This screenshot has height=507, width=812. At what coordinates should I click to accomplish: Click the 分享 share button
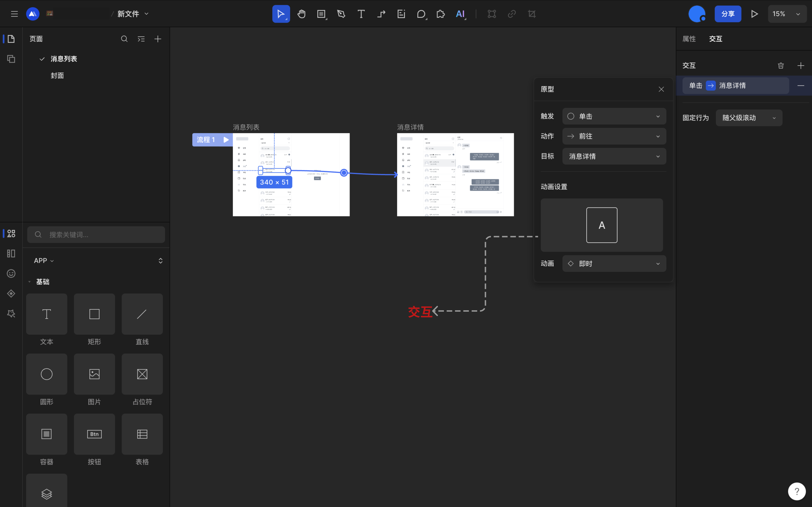tap(728, 14)
